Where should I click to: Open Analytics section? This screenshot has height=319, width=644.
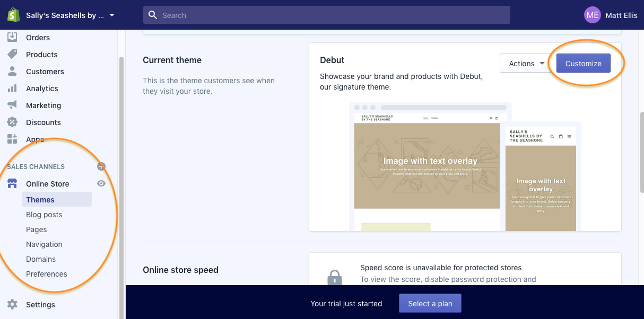pyautogui.click(x=42, y=88)
